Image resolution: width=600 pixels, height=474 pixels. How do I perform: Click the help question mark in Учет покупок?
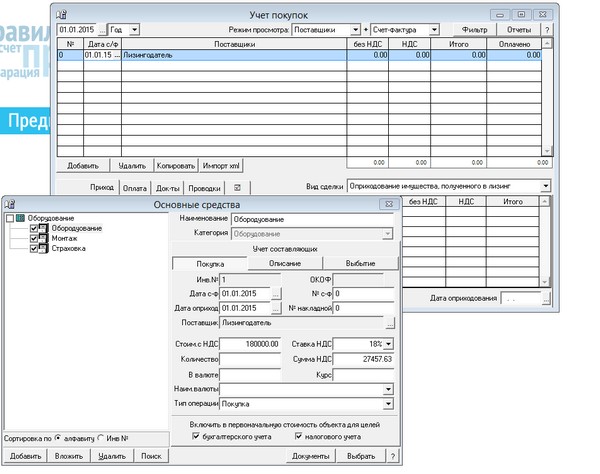click(547, 30)
